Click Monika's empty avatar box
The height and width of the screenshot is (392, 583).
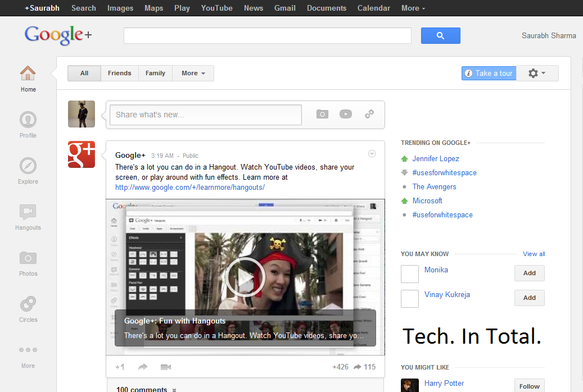(x=410, y=274)
